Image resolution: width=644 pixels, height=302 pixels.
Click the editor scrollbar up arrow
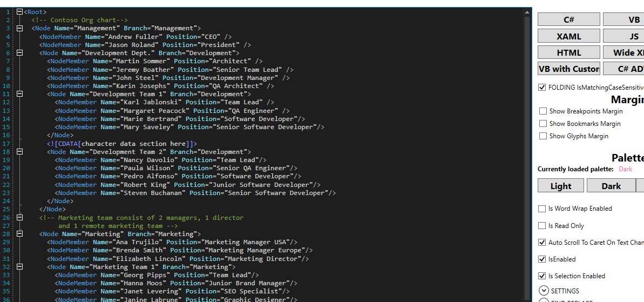[x=527, y=12]
